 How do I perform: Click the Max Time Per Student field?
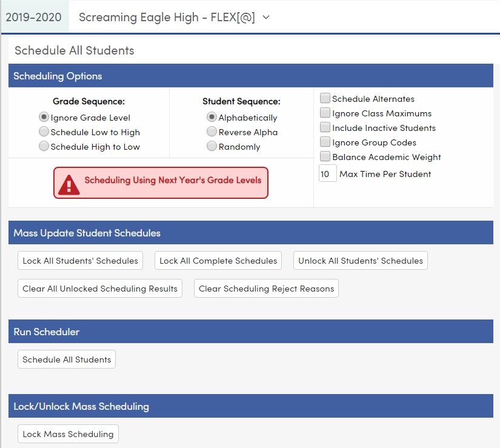pyautogui.click(x=327, y=173)
